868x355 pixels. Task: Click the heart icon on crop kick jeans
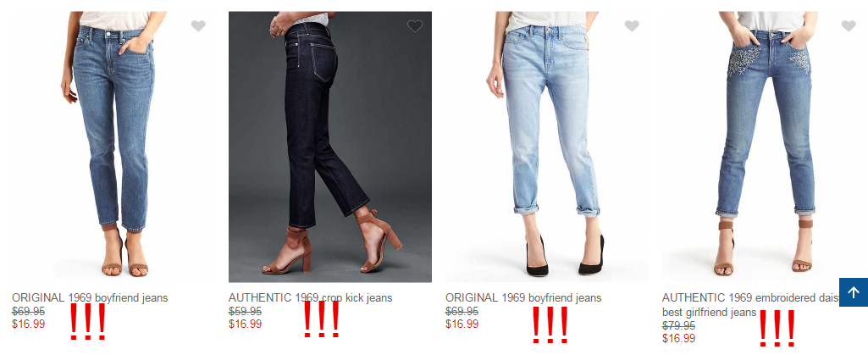point(415,25)
